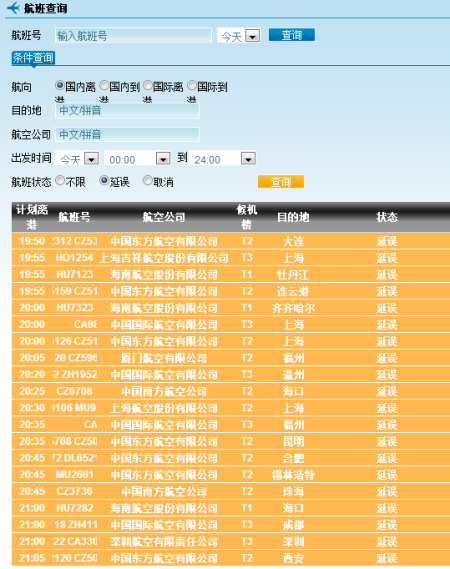450x569 pixels.
Task: Click the airplane icon beside 航班查询
Action: click(13, 8)
